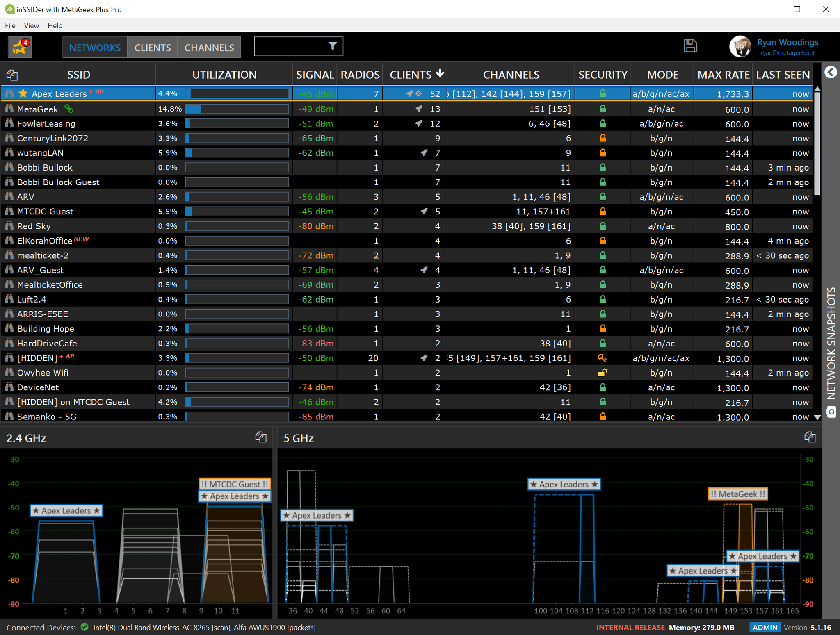Click the camera icon in Network Snapshots
Viewport: 840px width, 635px height.
(x=831, y=412)
